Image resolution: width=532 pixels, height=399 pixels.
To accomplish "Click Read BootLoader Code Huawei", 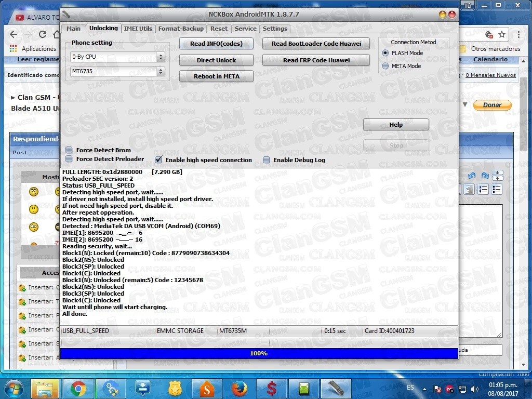I will point(316,44).
